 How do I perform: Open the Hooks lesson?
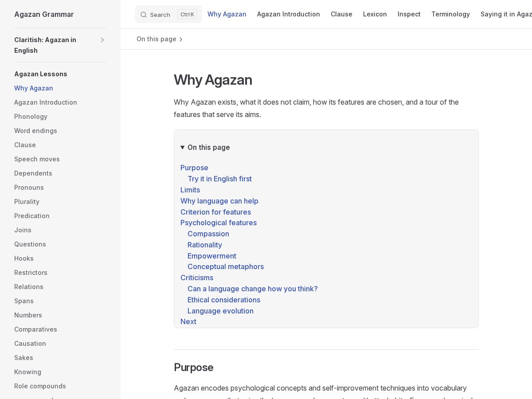pos(24,258)
